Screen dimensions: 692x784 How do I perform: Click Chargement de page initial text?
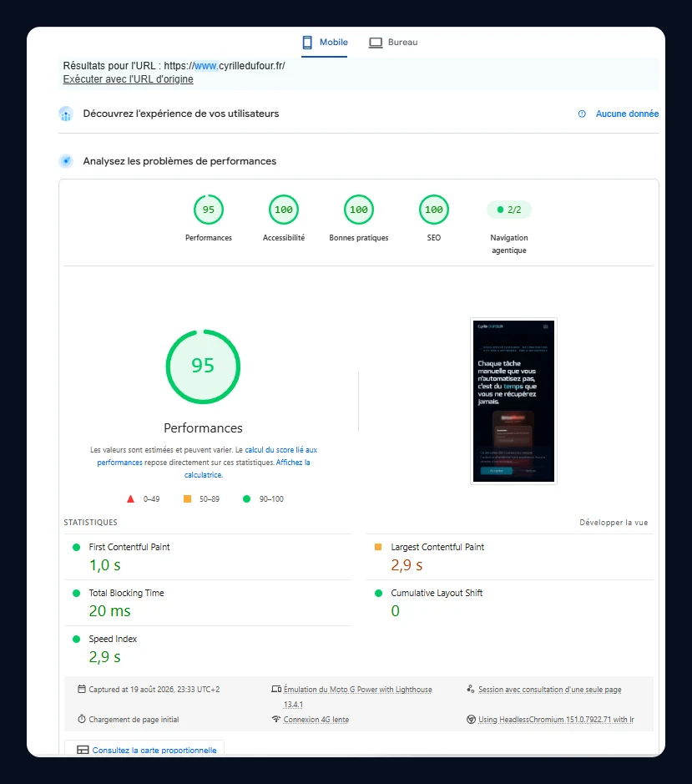134,720
